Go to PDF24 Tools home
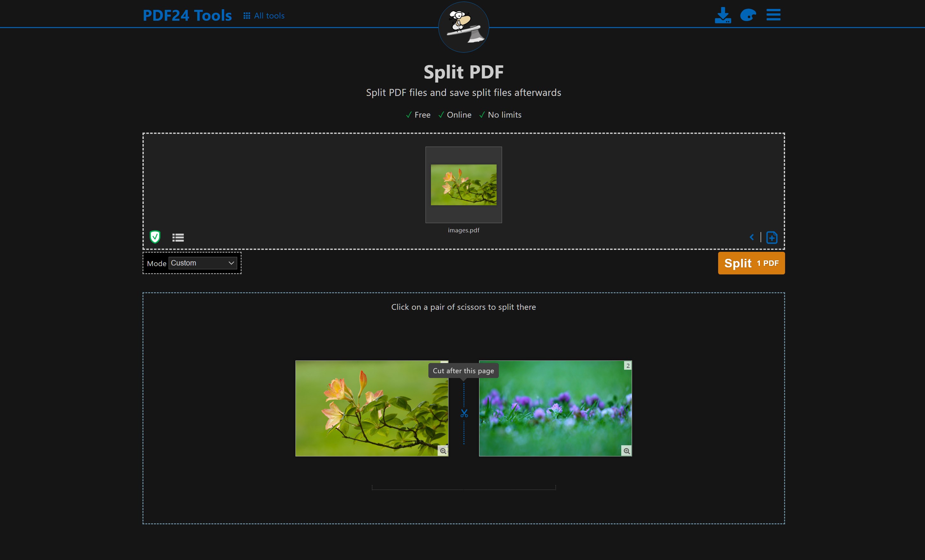The width and height of the screenshot is (925, 560). pyautogui.click(x=187, y=15)
